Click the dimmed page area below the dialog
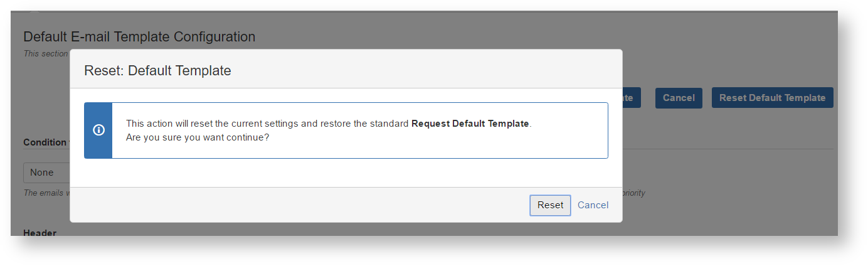This screenshot has width=868, height=266. (376, 230)
